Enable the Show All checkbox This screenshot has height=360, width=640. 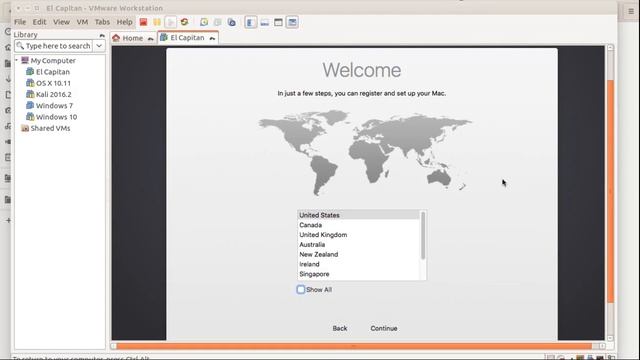(301, 289)
